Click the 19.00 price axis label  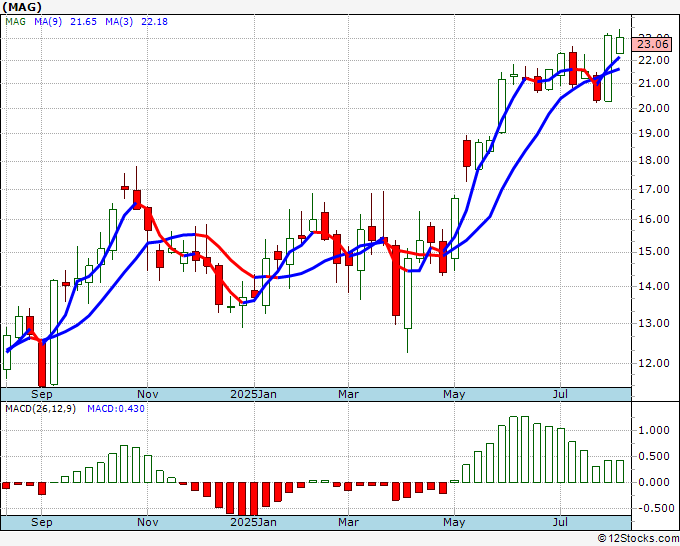point(654,134)
